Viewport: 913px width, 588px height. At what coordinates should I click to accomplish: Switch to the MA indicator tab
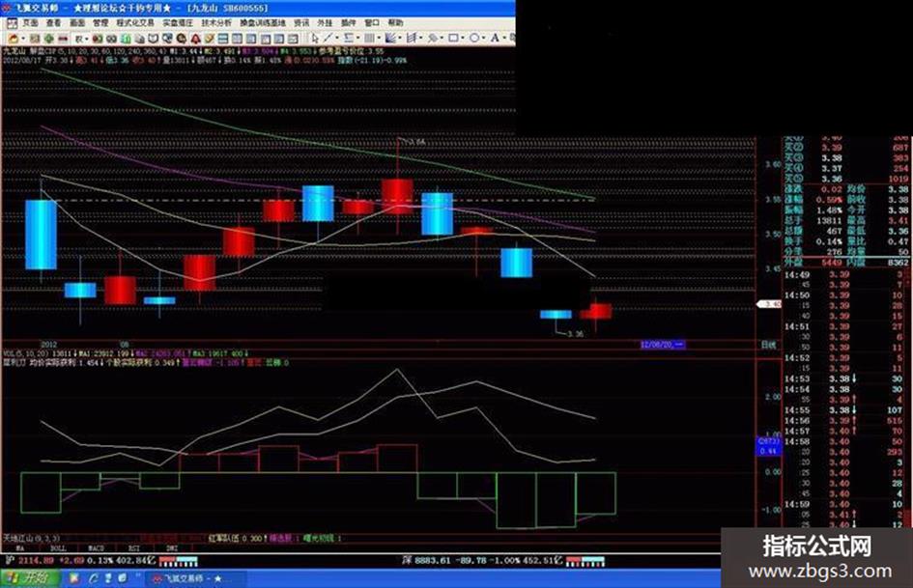(19, 547)
